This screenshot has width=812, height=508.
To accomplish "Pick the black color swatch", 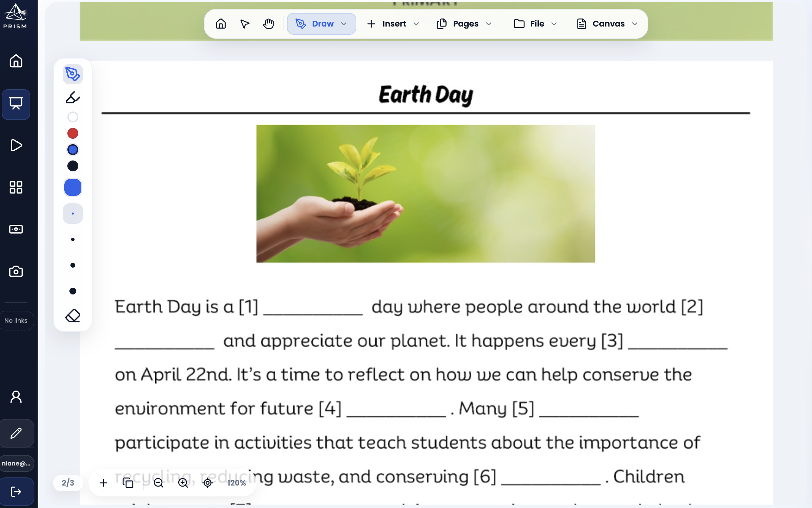I will point(73,166).
